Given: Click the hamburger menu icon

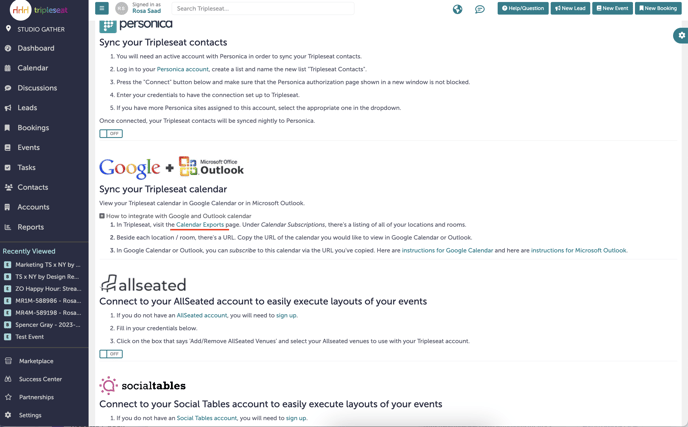Looking at the screenshot, I should pyautogui.click(x=102, y=8).
